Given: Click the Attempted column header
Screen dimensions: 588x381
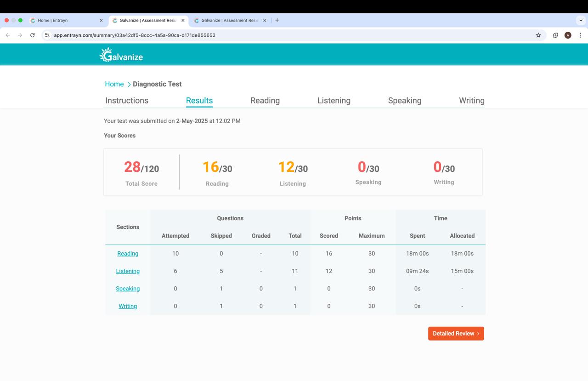Looking at the screenshot, I should pos(175,236).
